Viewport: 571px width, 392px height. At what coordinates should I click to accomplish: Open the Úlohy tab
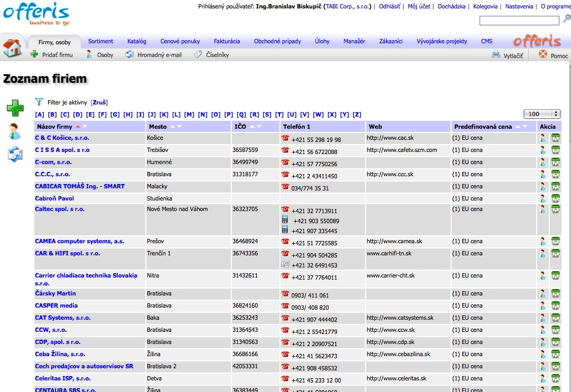[322, 42]
